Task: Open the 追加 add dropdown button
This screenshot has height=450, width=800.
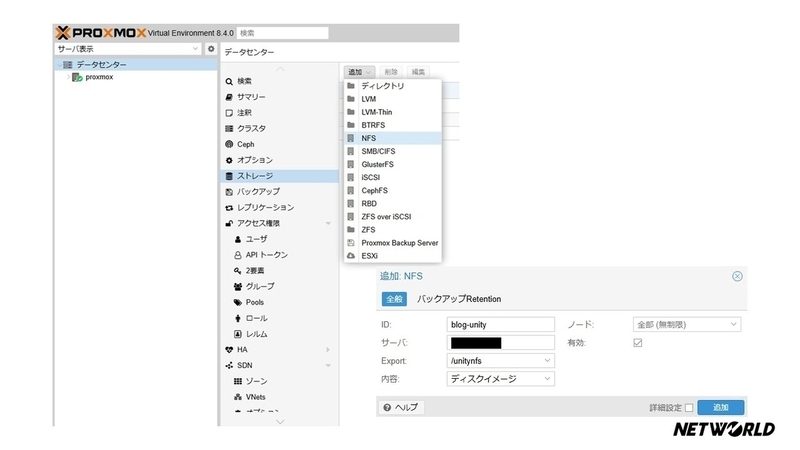Action: tap(359, 72)
